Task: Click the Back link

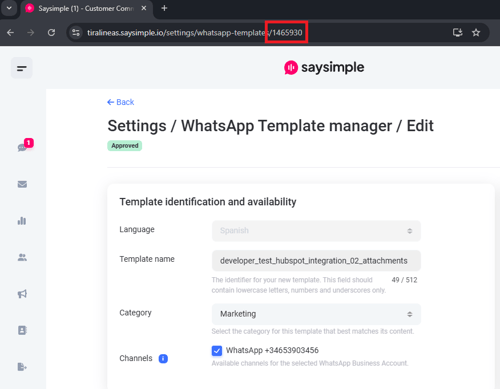Action: [x=121, y=102]
